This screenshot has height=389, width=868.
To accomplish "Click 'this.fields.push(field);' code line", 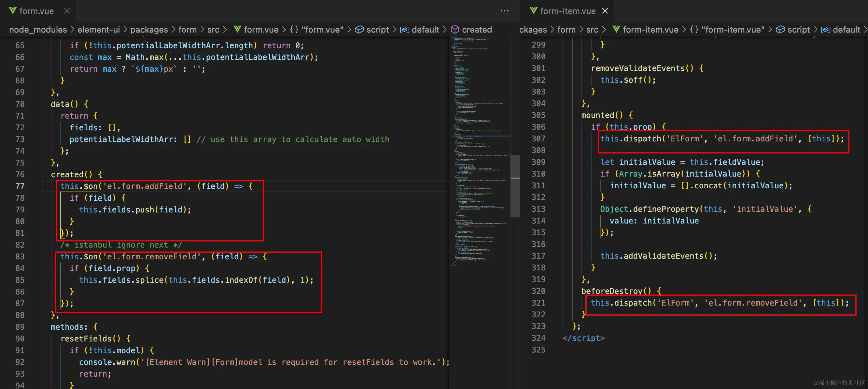I will pyautogui.click(x=135, y=209).
